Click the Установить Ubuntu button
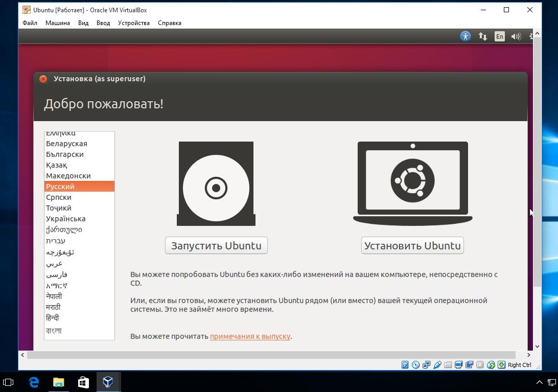 pyautogui.click(x=412, y=246)
